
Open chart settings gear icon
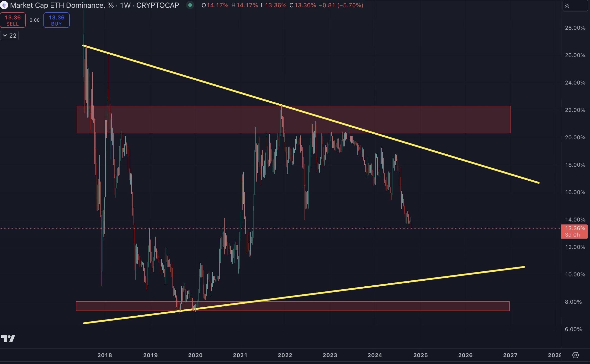pyautogui.click(x=575, y=355)
